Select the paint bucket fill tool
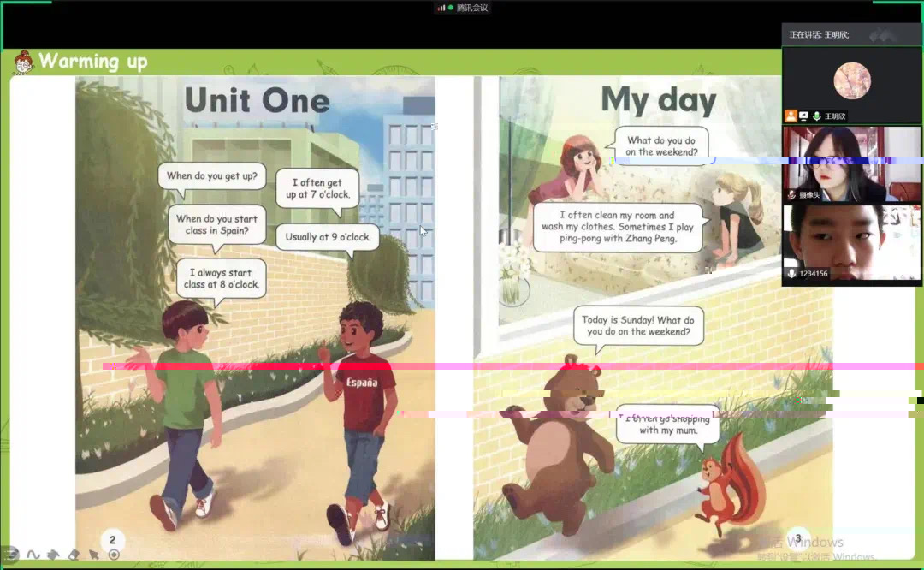924x570 pixels. tap(53, 555)
